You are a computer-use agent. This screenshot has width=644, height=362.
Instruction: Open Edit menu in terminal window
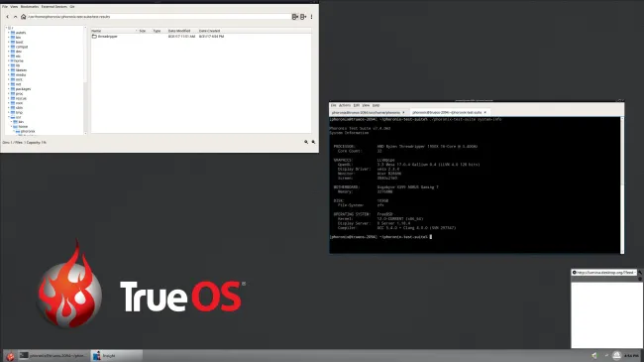356,105
